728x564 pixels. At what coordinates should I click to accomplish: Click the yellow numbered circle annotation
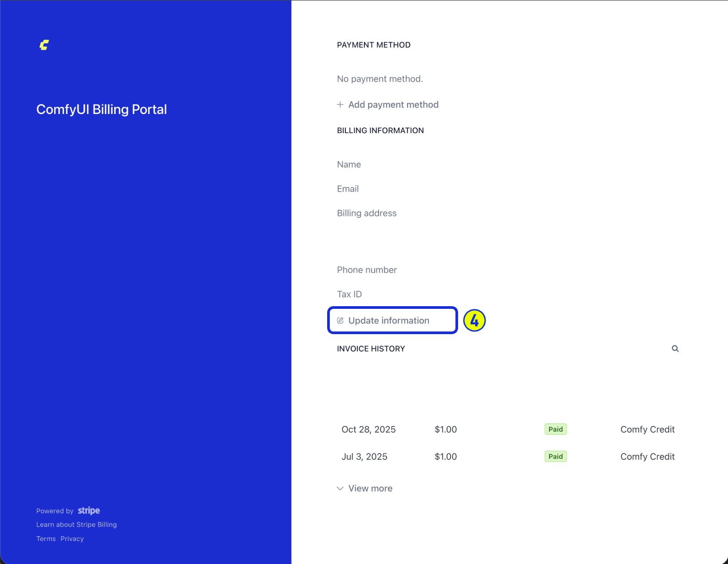point(474,320)
